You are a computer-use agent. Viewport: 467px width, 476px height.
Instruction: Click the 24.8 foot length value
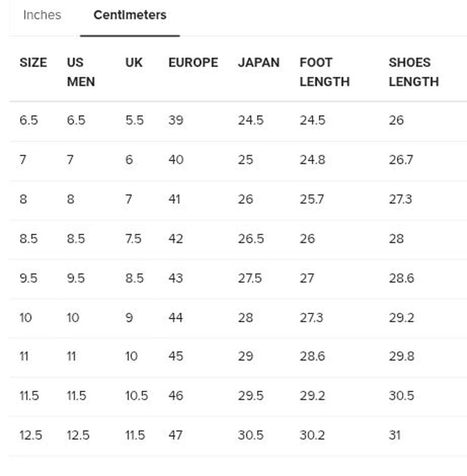(312, 159)
